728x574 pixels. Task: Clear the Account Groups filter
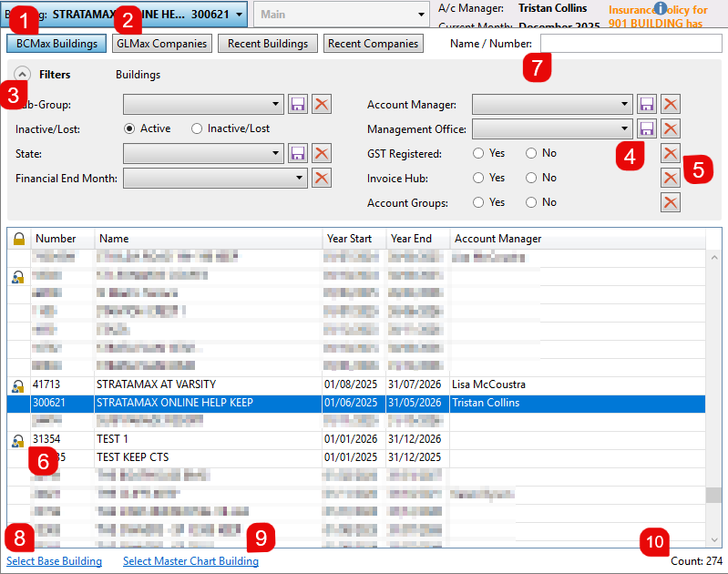point(671,202)
